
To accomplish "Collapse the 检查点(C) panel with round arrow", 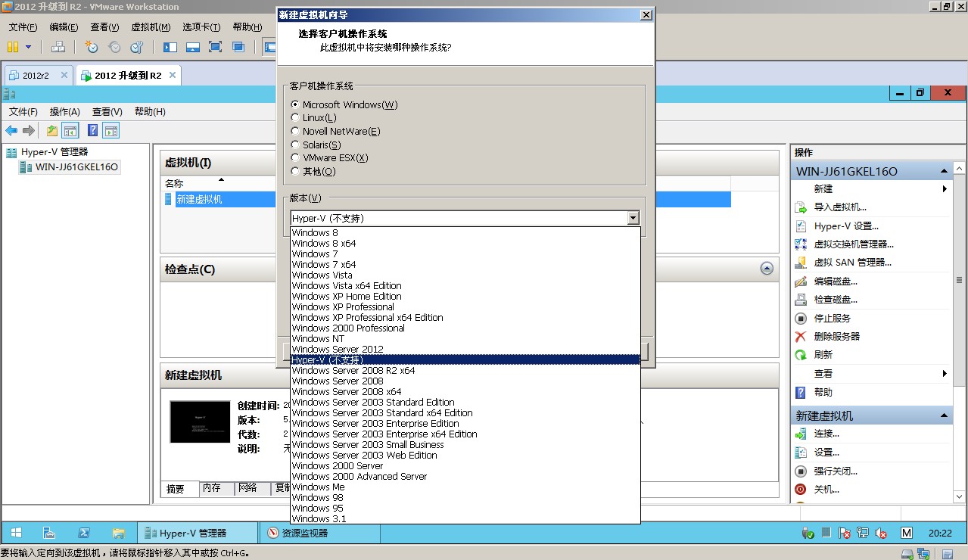I will (x=767, y=269).
